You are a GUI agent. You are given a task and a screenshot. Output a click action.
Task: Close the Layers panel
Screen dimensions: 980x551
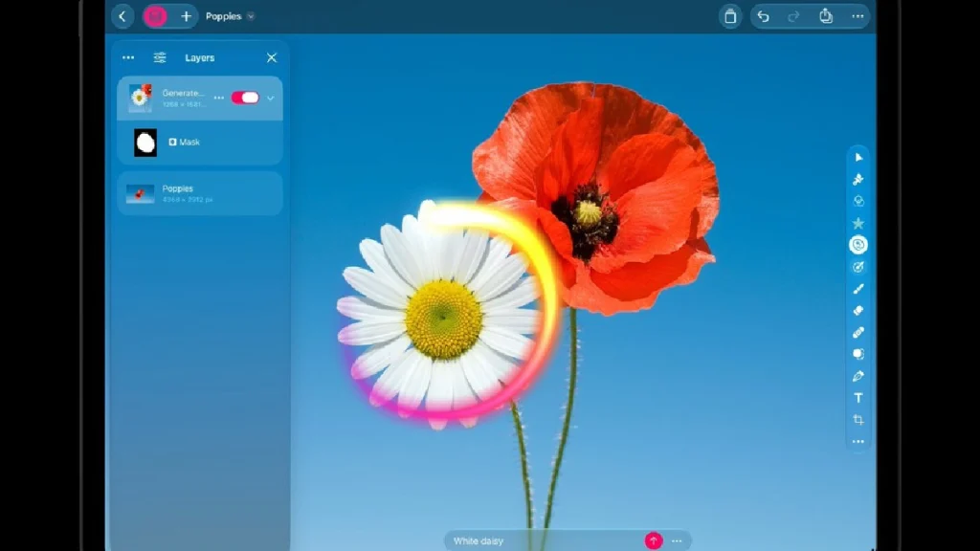(271, 57)
